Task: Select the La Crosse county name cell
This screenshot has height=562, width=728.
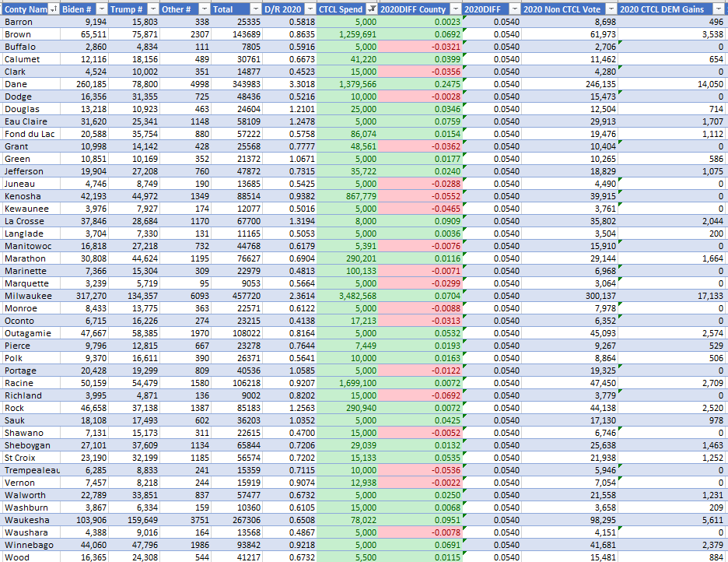Action: (x=30, y=221)
